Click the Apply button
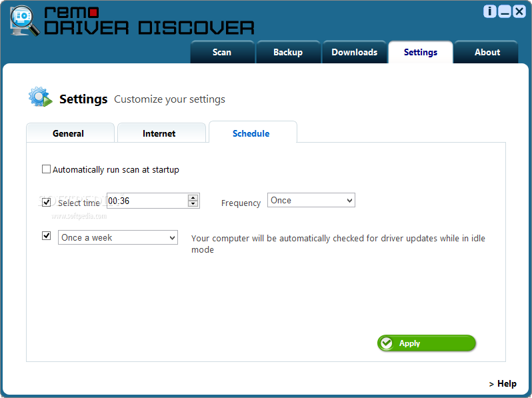The image size is (532, 398). pyautogui.click(x=427, y=343)
